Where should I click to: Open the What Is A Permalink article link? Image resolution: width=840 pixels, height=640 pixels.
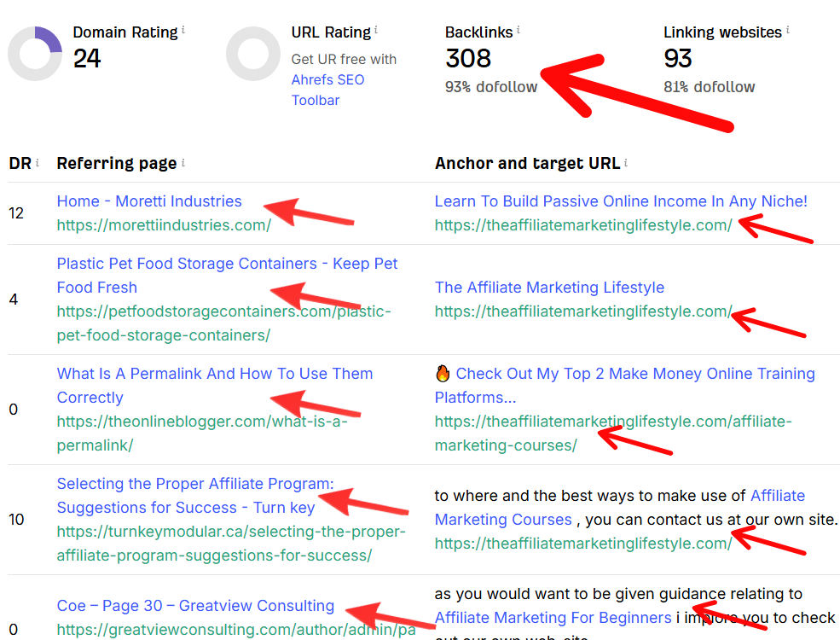pyautogui.click(x=214, y=373)
